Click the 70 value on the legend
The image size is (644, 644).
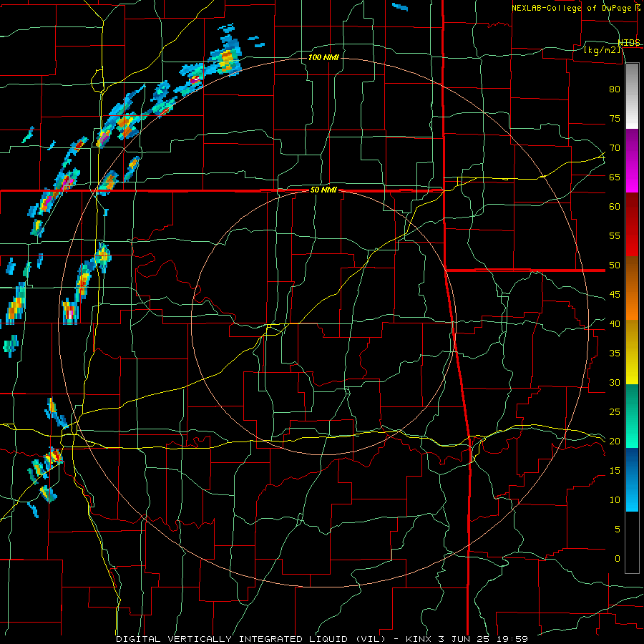pos(615,148)
